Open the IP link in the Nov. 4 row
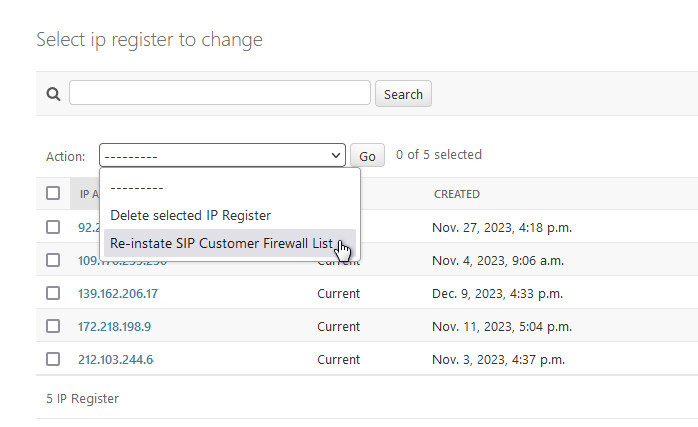 (88, 261)
